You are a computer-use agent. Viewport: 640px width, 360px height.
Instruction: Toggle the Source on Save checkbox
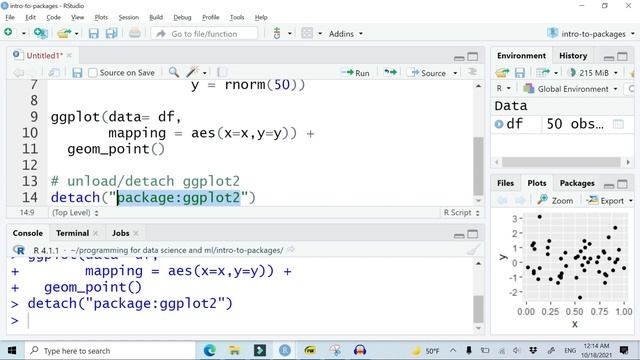[x=93, y=73]
